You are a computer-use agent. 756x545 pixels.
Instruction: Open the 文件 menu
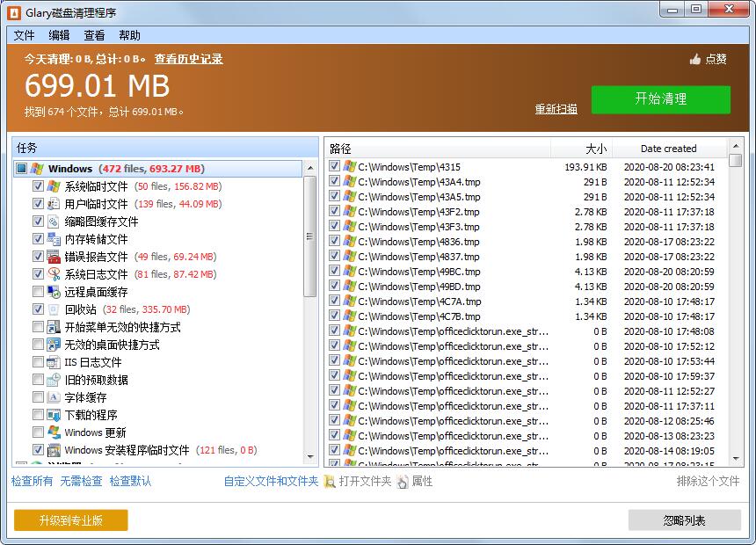pyautogui.click(x=24, y=35)
